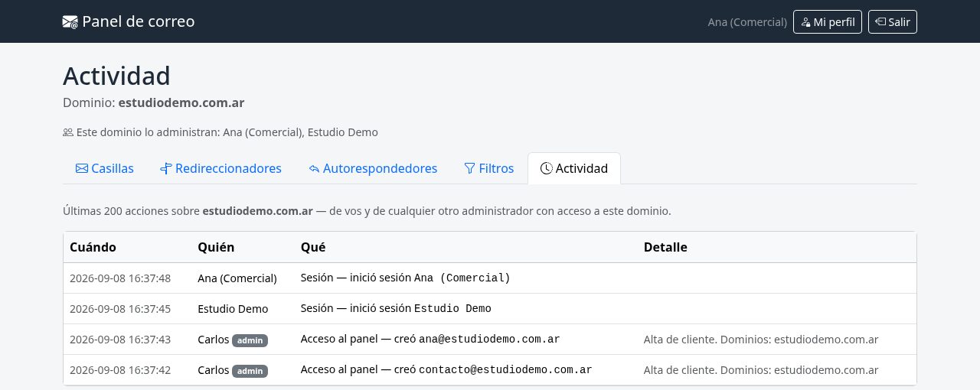Select the Filtros tab
The image size is (980, 390).
[489, 168]
